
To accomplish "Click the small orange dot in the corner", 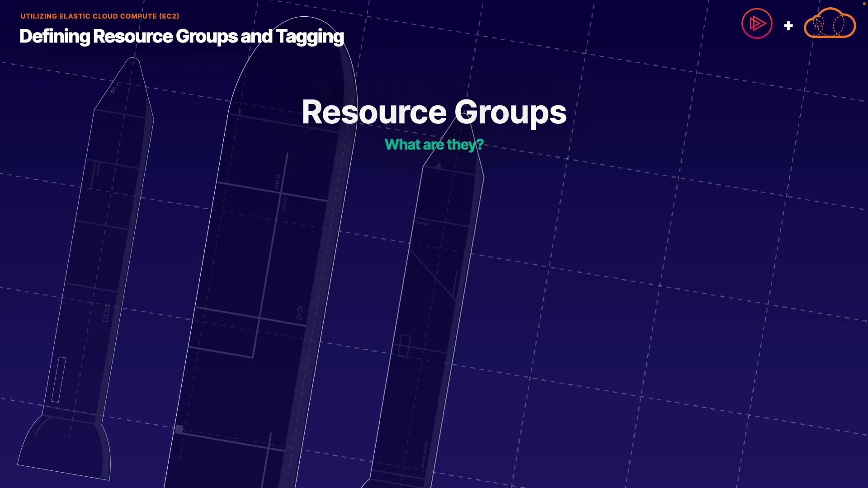I will pyautogui.click(x=864, y=4).
